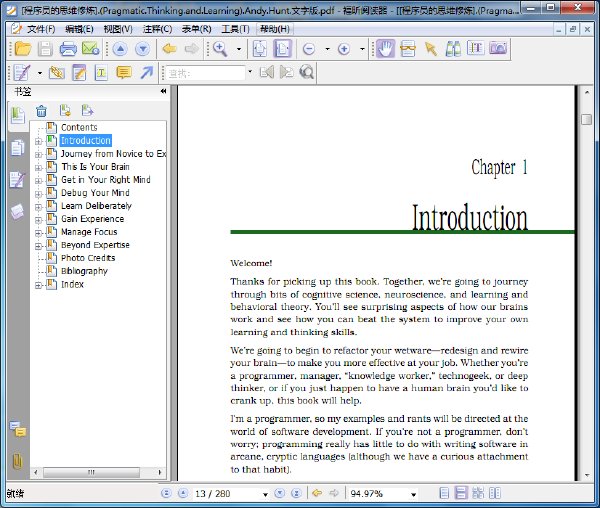Select the Gain Experience bookmark

(93, 219)
